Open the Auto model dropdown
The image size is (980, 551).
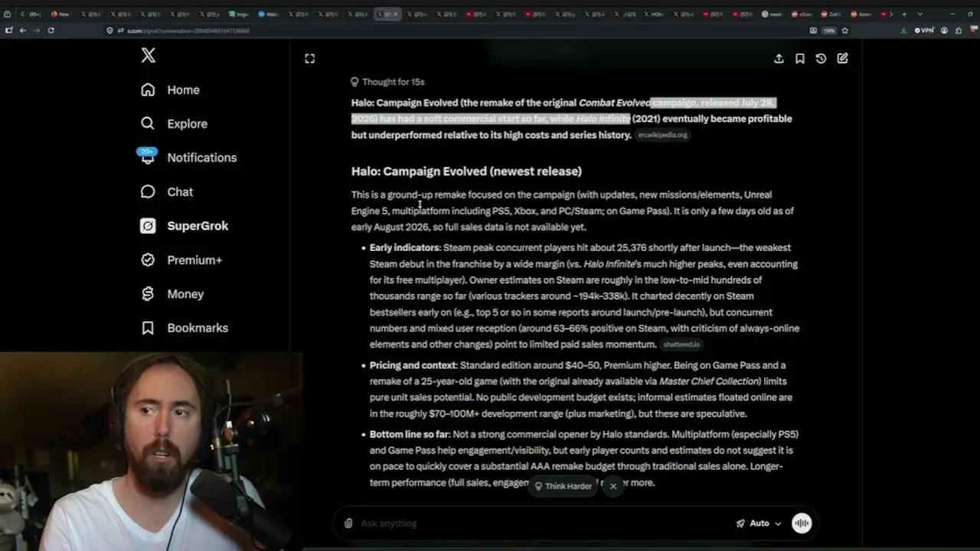click(x=759, y=523)
